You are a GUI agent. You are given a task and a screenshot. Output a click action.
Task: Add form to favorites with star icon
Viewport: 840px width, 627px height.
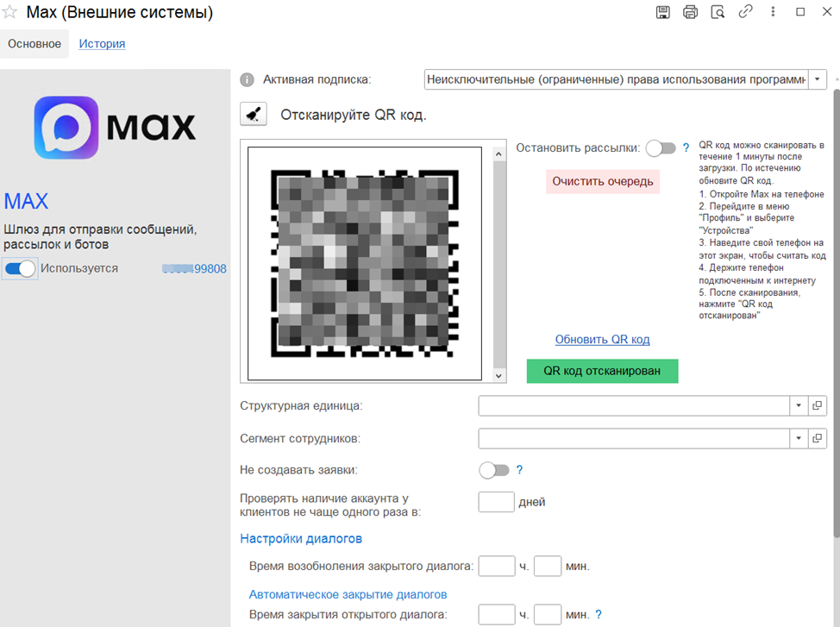pos(9,12)
